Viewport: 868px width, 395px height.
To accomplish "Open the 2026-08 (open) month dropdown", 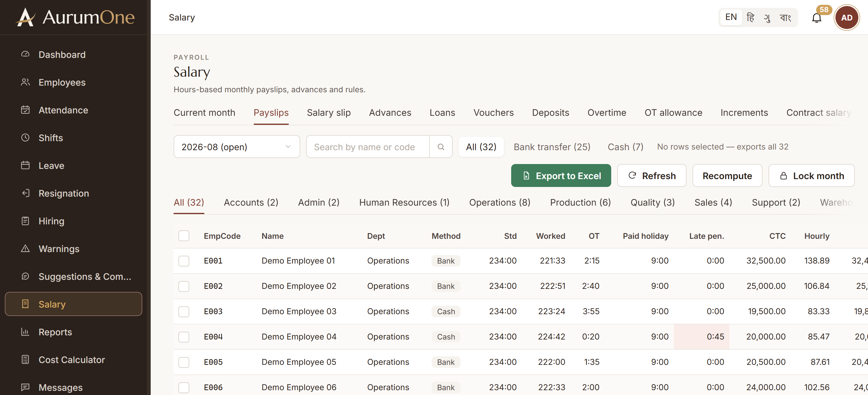I will click(x=237, y=147).
